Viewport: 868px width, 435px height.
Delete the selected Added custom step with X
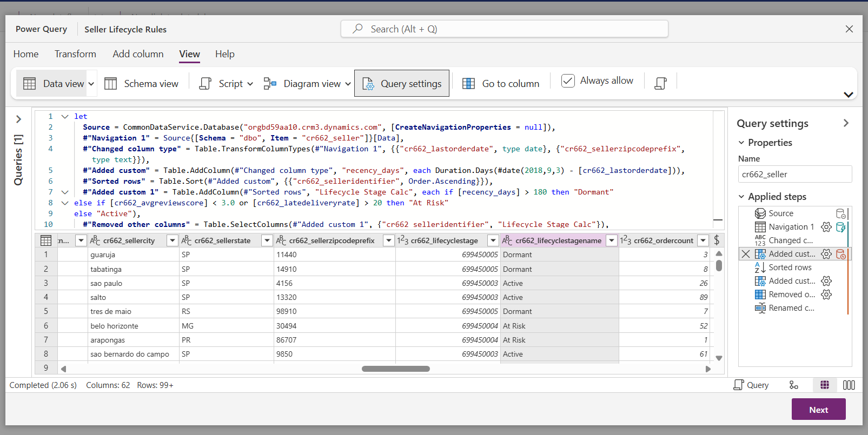(746, 254)
